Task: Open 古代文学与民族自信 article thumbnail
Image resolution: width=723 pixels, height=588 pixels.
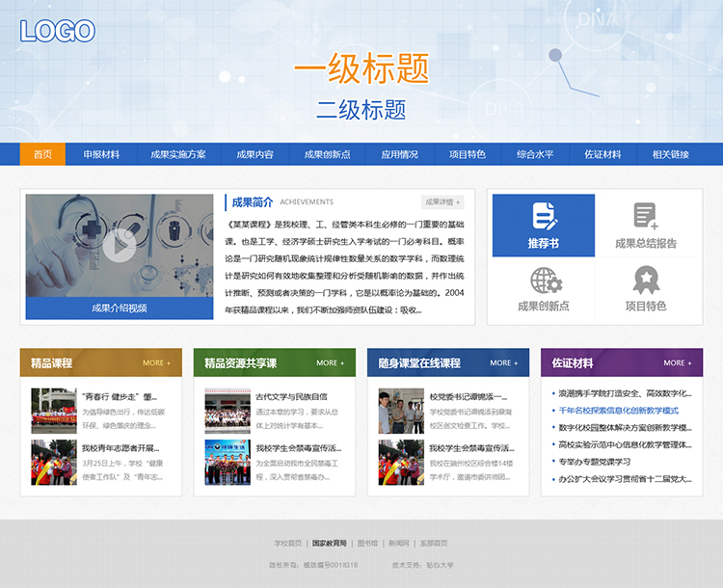Action: (x=228, y=410)
